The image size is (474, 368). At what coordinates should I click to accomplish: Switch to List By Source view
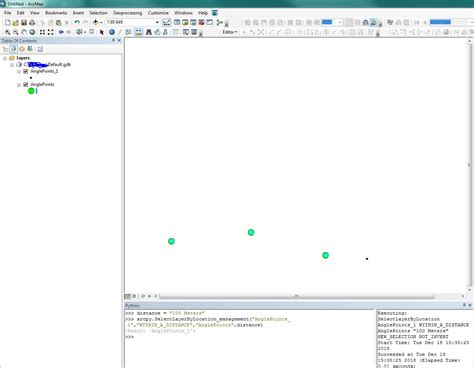[14, 49]
